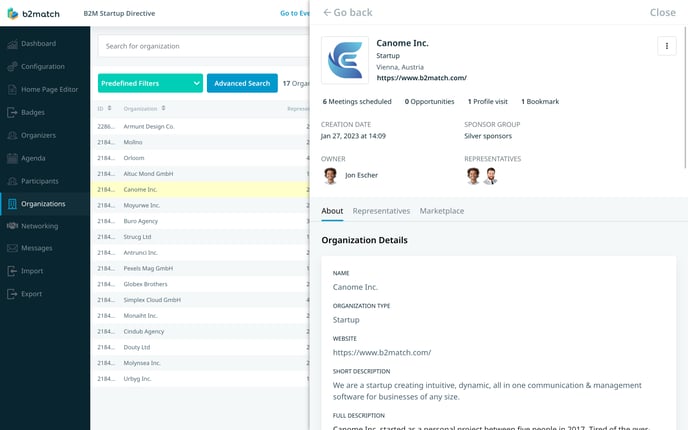The height and width of the screenshot is (430, 688).
Task: Click the Silver sponsors group value
Action: [488, 136]
